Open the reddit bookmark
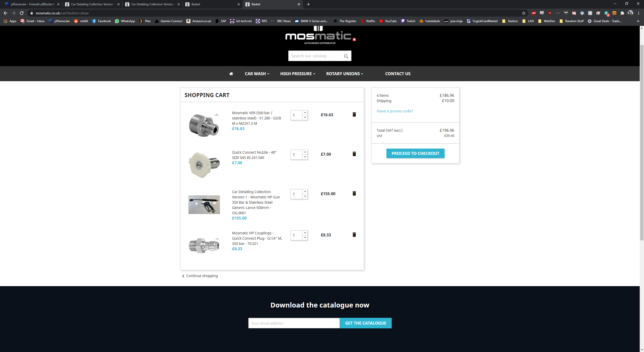The height and width of the screenshot is (352, 644). (x=81, y=21)
